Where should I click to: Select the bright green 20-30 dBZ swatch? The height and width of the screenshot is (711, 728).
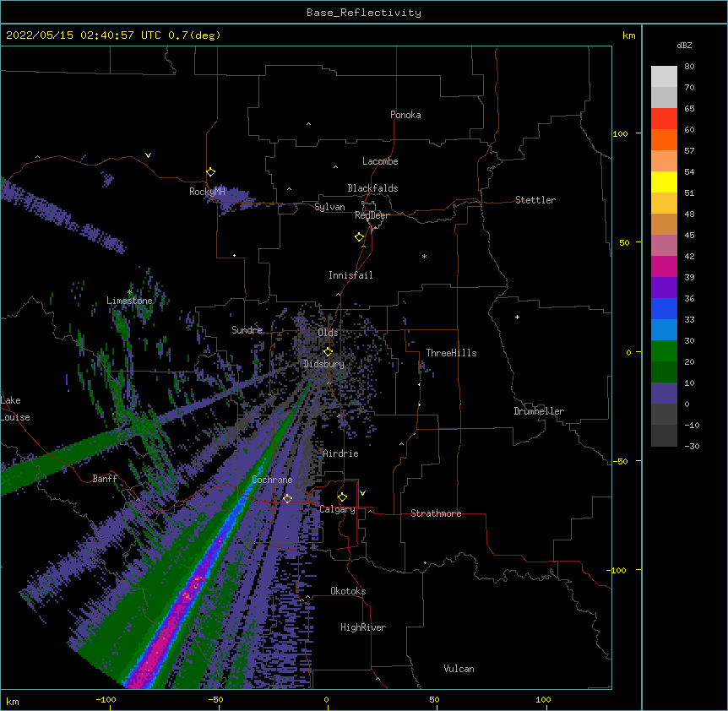coord(664,351)
